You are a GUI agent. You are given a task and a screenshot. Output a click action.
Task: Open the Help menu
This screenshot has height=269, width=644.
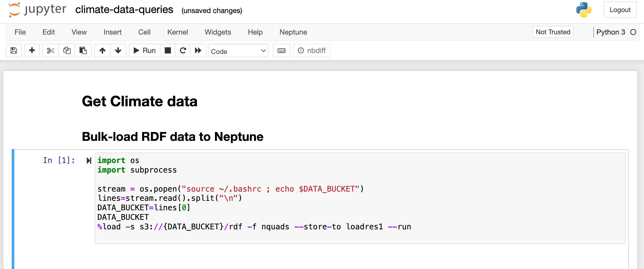click(255, 32)
